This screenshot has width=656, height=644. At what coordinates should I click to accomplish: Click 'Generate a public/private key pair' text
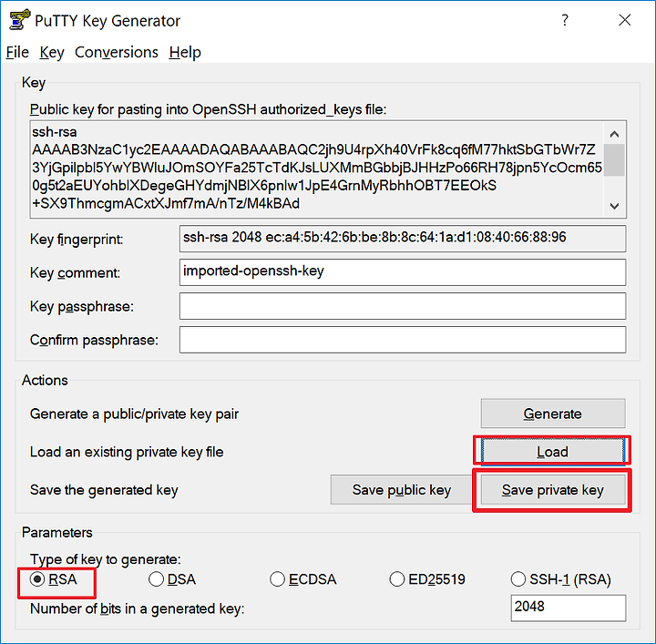(134, 414)
